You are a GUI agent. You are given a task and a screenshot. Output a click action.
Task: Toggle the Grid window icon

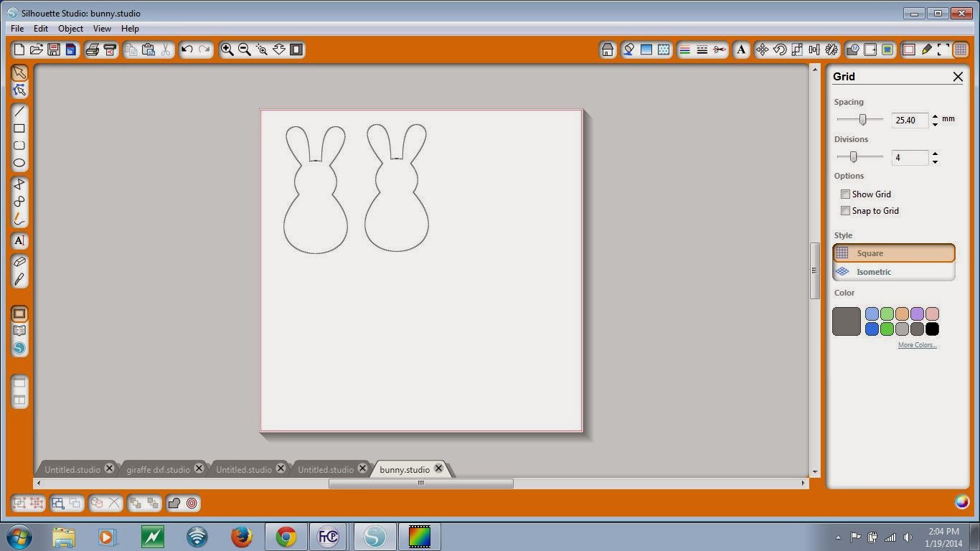tap(961, 50)
